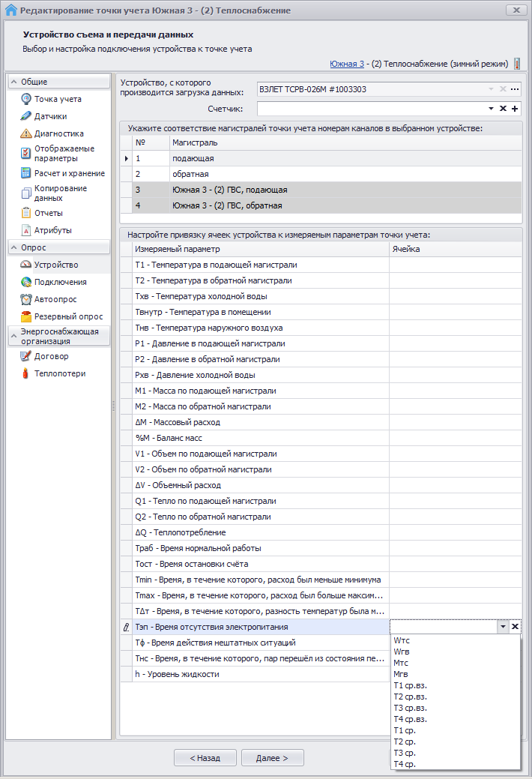Screen dimensions: 532x779
Task: Select Tнв - Температура наружного воздуха row
Action: (321, 328)
